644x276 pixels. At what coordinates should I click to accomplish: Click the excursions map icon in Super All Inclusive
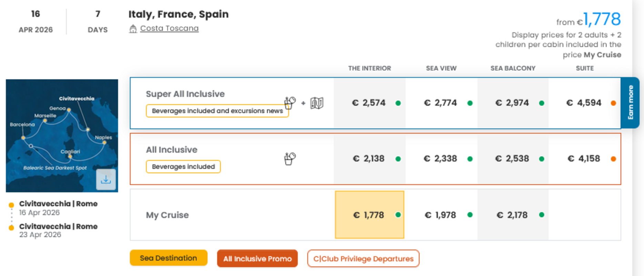click(316, 103)
